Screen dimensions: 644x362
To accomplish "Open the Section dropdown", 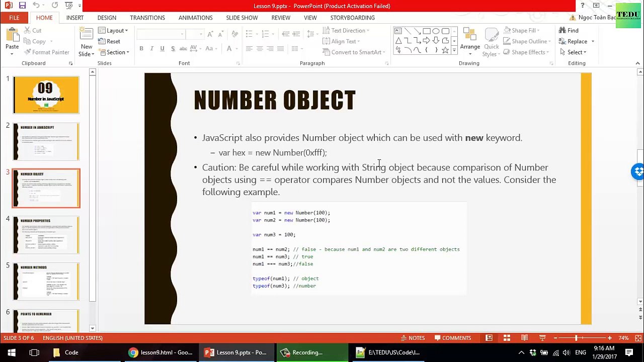I will [x=114, y=52].
